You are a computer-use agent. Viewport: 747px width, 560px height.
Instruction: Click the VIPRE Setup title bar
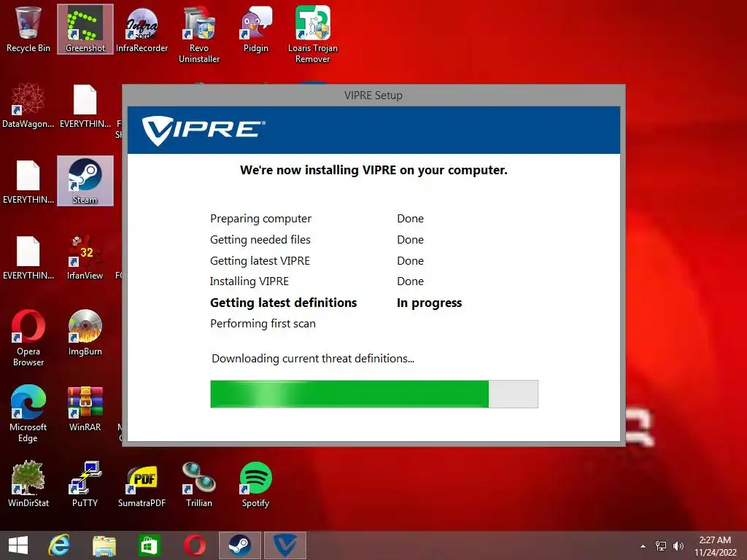[x=373, y=96]
